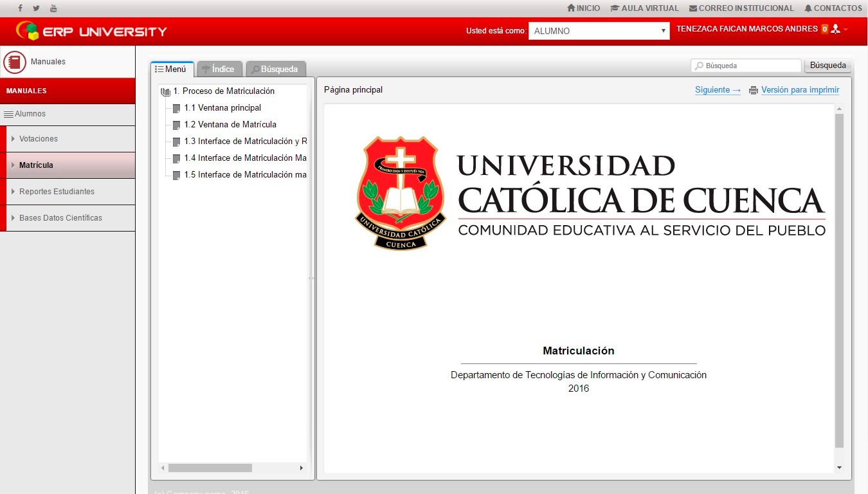868x494 pixels.
Task: Open the YouTube social icon
Action: point(53,8)
